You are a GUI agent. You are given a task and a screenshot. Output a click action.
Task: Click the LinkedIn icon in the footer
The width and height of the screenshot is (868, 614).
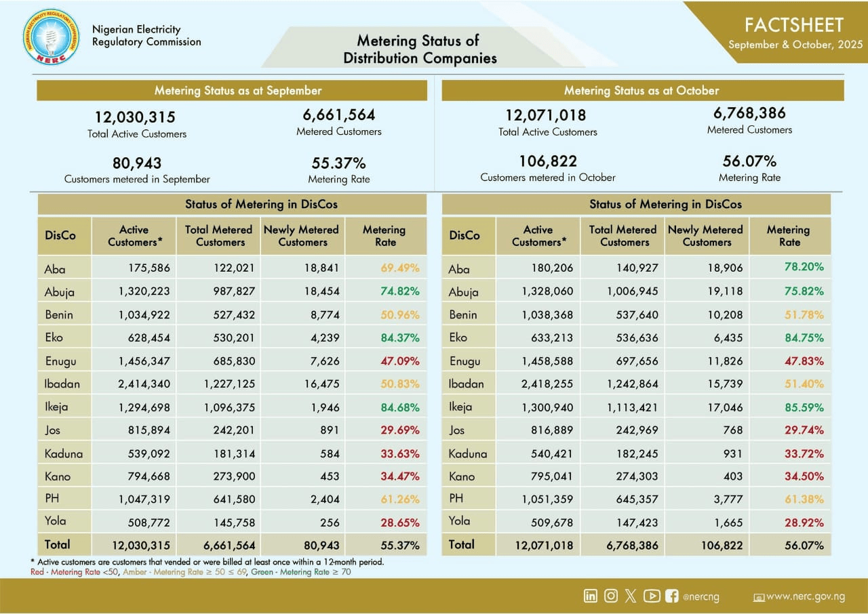point(591,596)
